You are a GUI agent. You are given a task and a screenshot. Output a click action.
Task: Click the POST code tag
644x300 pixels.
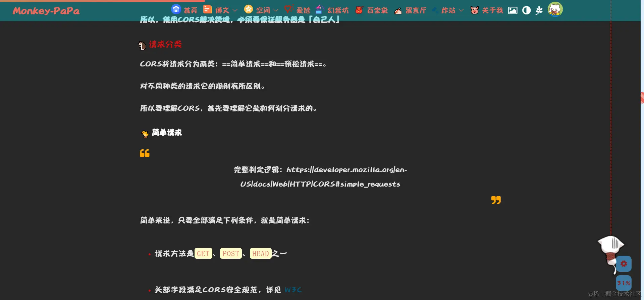[231, 253]
